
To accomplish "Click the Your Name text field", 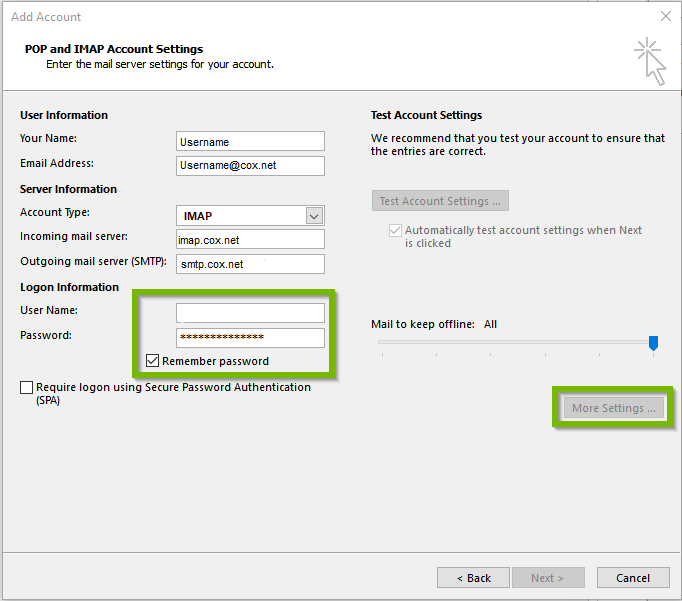I will (x=250, y=141).
